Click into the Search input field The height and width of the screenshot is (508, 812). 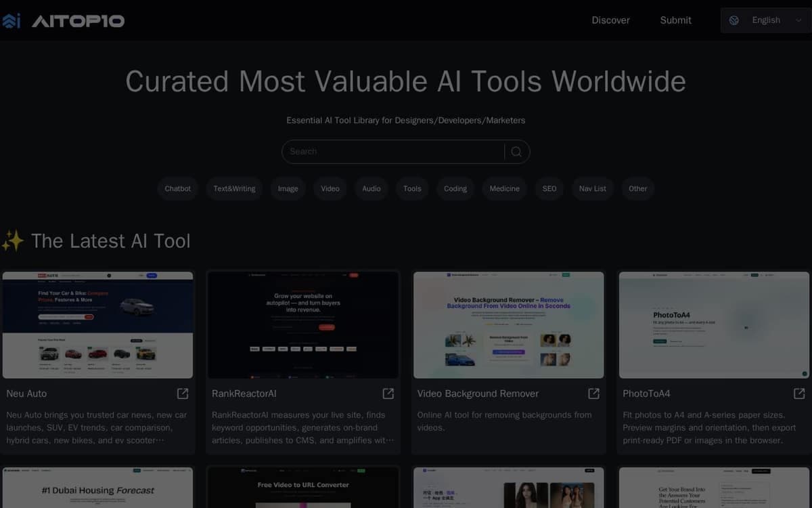tap(394, 152)
